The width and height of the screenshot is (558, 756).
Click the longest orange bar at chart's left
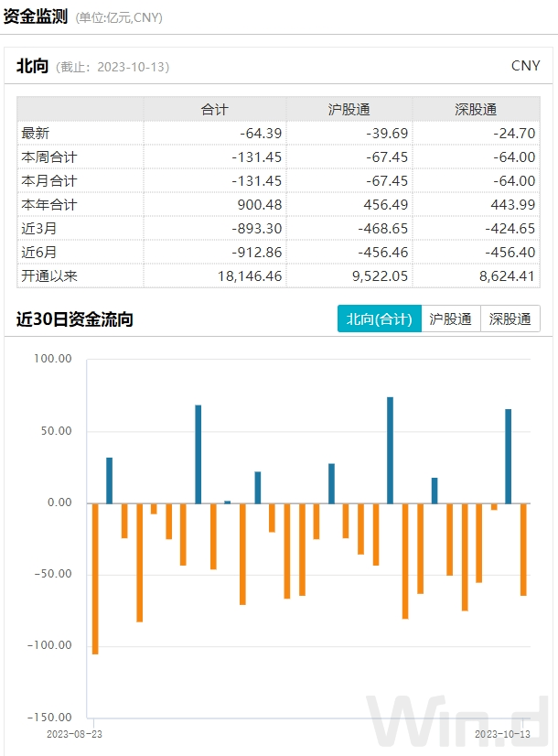pos(94,578)
